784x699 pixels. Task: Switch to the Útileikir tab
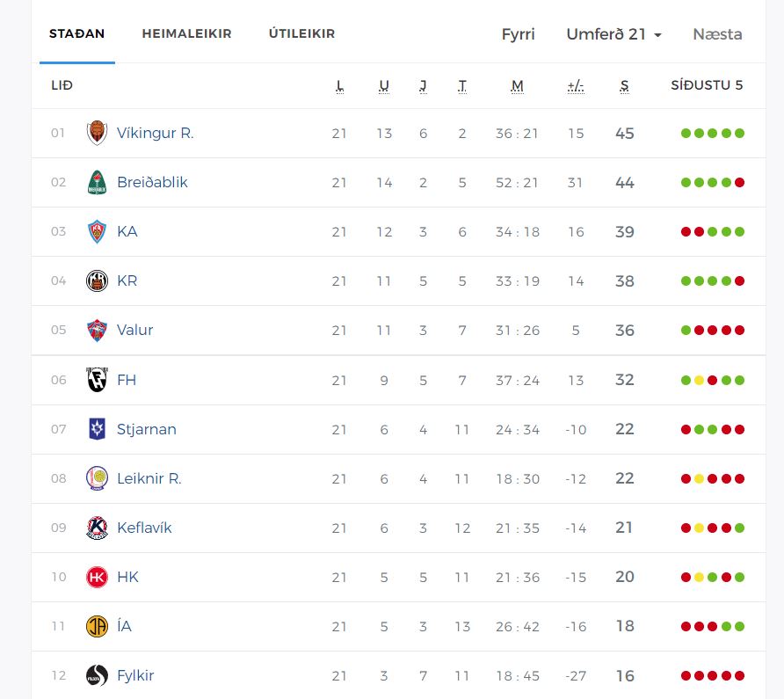(x=301, y=33)
